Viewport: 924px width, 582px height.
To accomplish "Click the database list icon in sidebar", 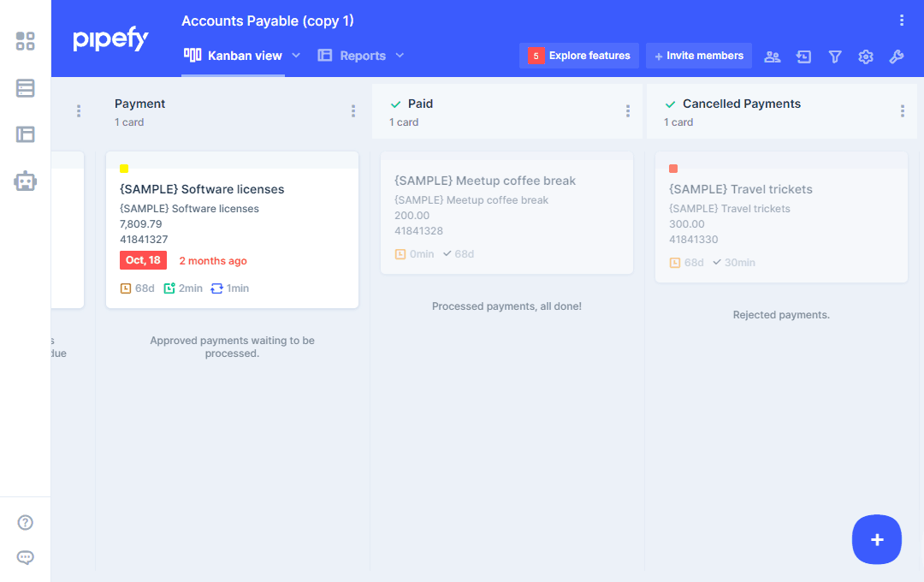I will 26,88.
